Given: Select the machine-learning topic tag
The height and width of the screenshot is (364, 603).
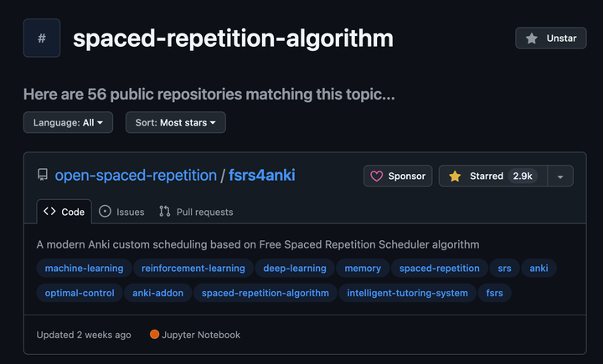Looking at the screenshot, I should coord(84,269).
